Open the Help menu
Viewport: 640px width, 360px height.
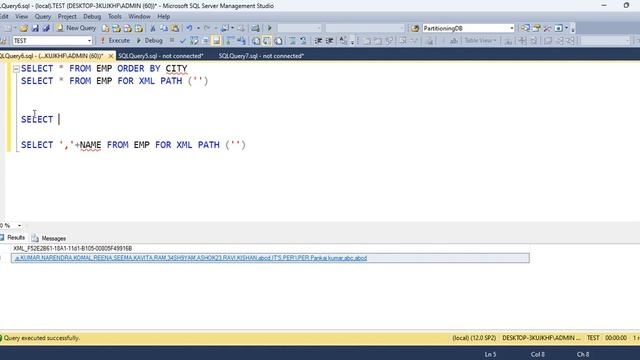click(x=164, y=17)
